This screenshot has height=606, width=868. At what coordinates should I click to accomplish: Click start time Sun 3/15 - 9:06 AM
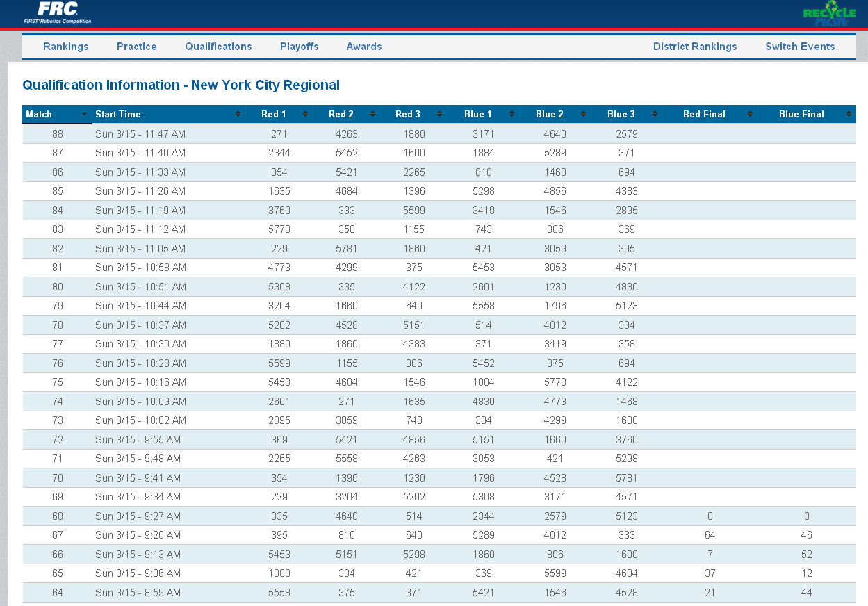pyautogui.click(x=138, y=573)
